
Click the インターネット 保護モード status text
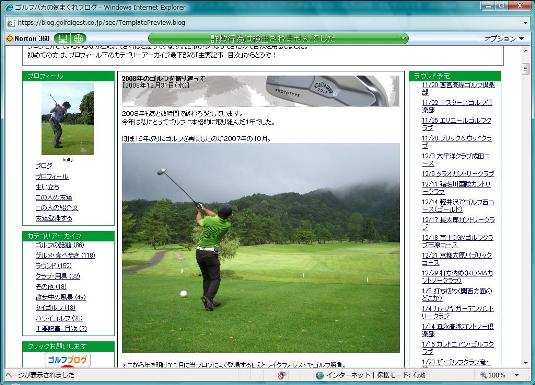tap(375, 375)
